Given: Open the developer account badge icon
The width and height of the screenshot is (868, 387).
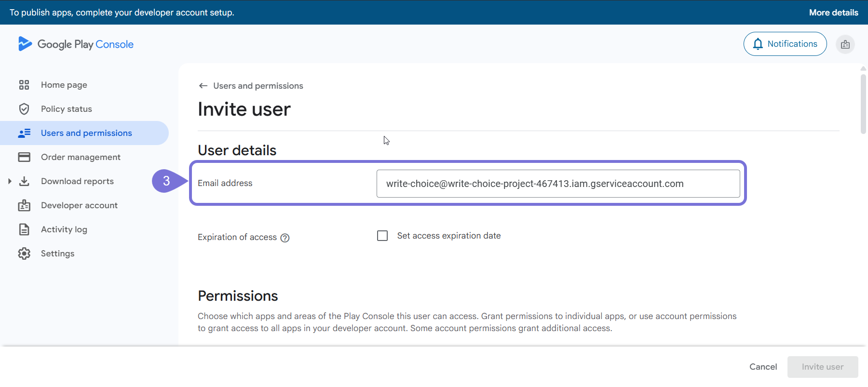Looking at the screenshot, I should point(845,44).
